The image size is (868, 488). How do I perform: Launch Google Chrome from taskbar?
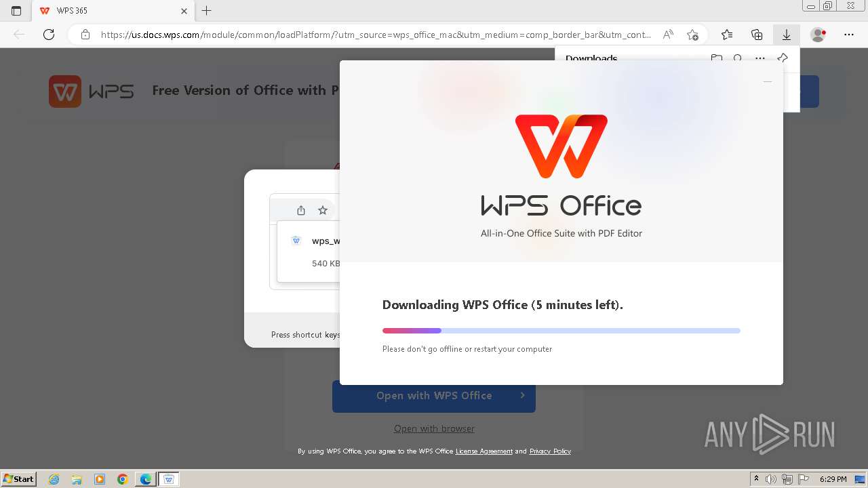tap(123, 479)
